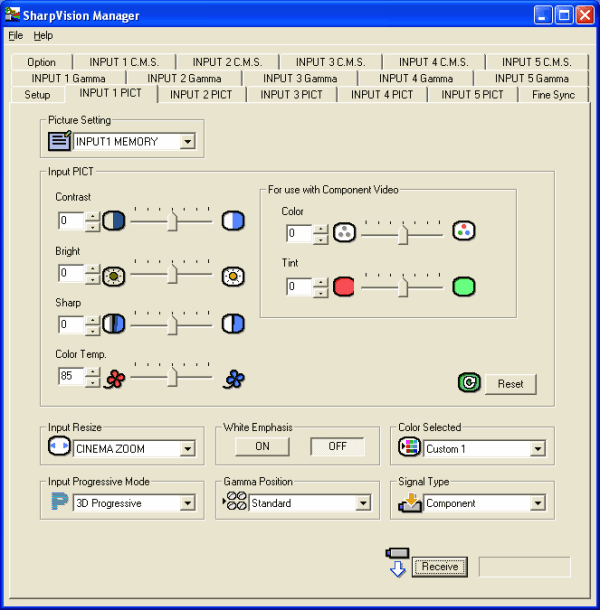Screen dimensions: 600x610
Task: Increase Sharp with the up spinner arrow
Action: pyautogui.click(x=92, y=321)
